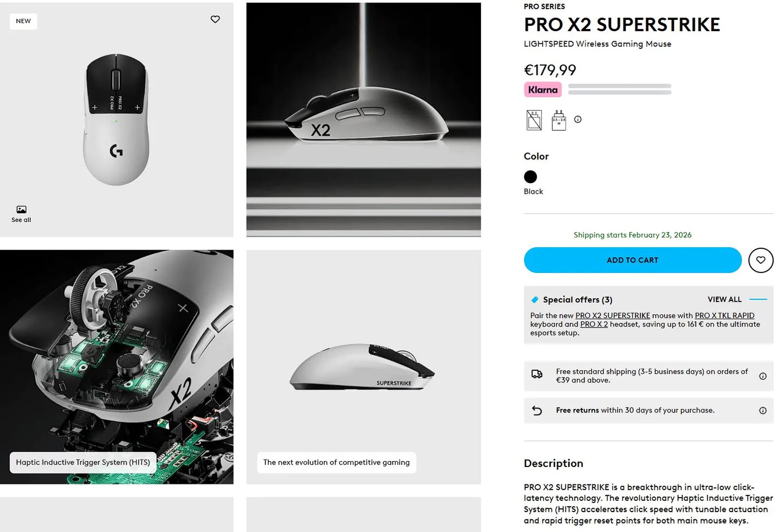The height and width of the screenshot is (532, 778).
Task: Click the special offers tag icon
Action: tap(534, 300)
